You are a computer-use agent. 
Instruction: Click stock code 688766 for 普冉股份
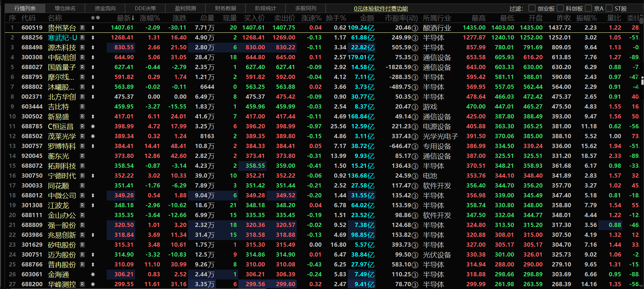tap(32, 264)
